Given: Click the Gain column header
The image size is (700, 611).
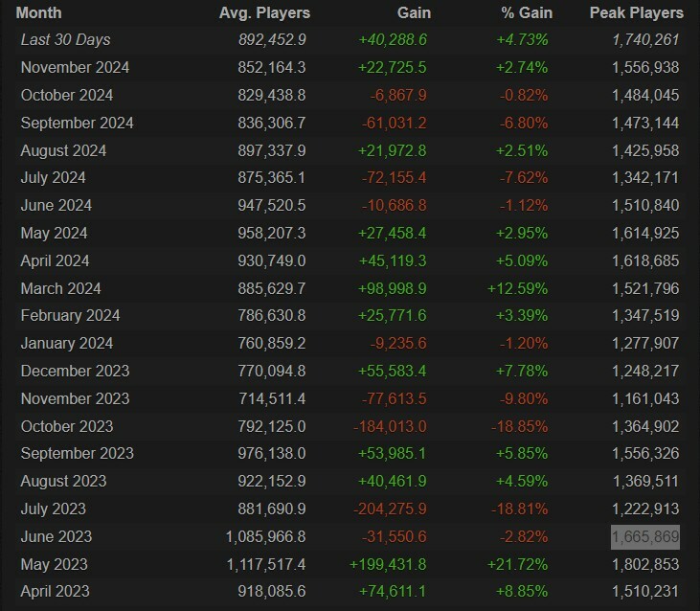Looking at the screenshot, I should pos(414,13).
